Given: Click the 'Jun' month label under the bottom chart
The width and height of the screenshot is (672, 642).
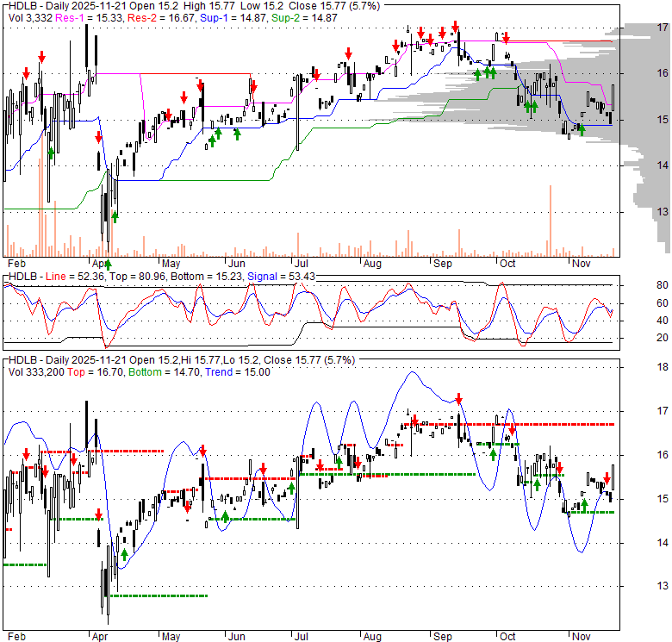Looking at the screenshot, I should pyautogui.click(x=236, y=637).
